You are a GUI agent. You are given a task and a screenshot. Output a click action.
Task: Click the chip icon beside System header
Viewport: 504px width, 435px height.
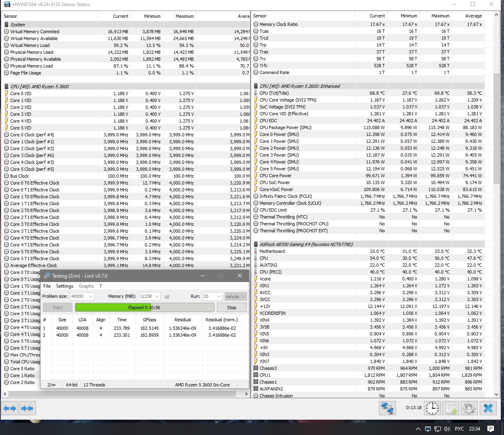(6, 25)
